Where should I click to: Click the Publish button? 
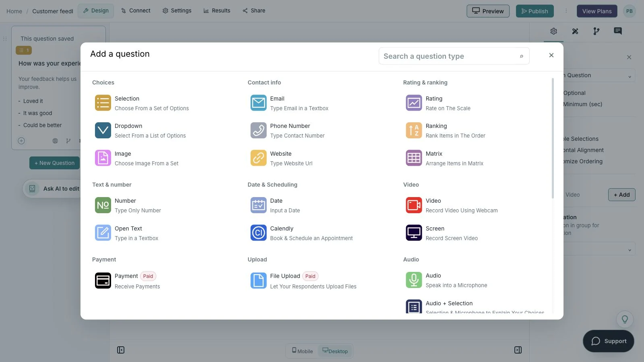click(535, 11)
